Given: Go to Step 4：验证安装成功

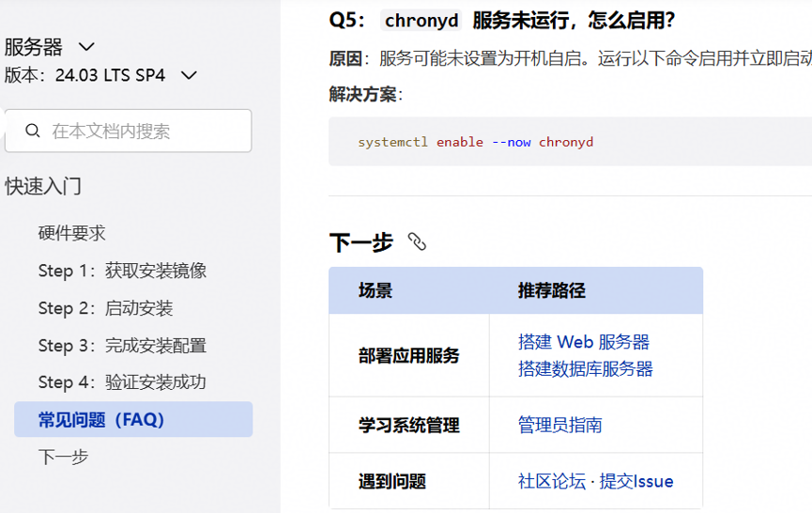Looking at the screenshot, I should 122,382.
